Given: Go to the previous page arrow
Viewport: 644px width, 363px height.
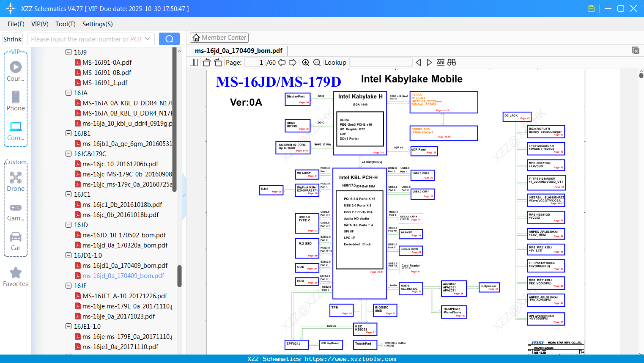Looking at the screenshot, I should tap(282, 62).
